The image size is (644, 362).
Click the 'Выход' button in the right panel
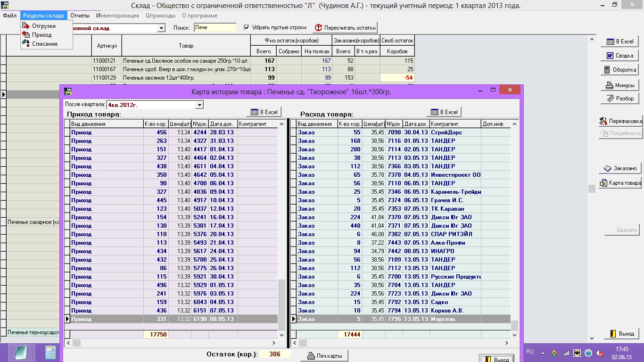[x=622, y=334]
